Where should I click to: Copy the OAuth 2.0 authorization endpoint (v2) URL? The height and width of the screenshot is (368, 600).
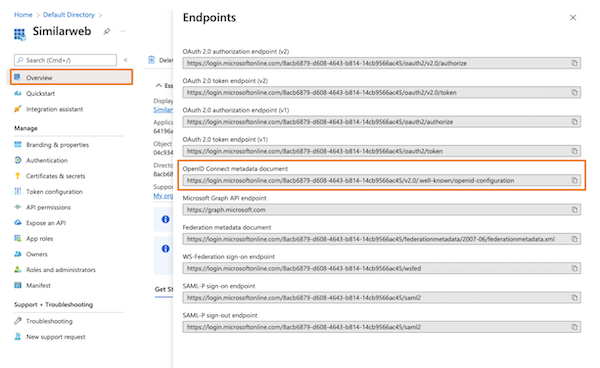[574, 63]
